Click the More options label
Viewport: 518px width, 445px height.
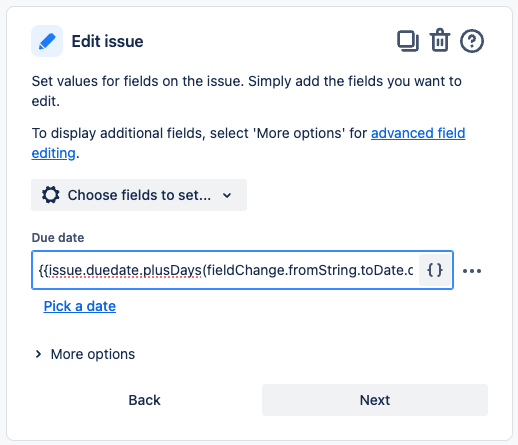[93, 354]
